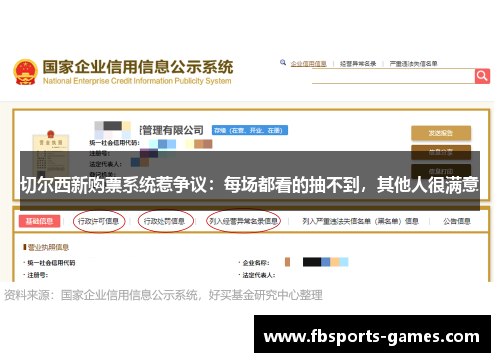
Task: Open the 基础信息 tab
Action: pyautogui.click(x=39, y=221)
